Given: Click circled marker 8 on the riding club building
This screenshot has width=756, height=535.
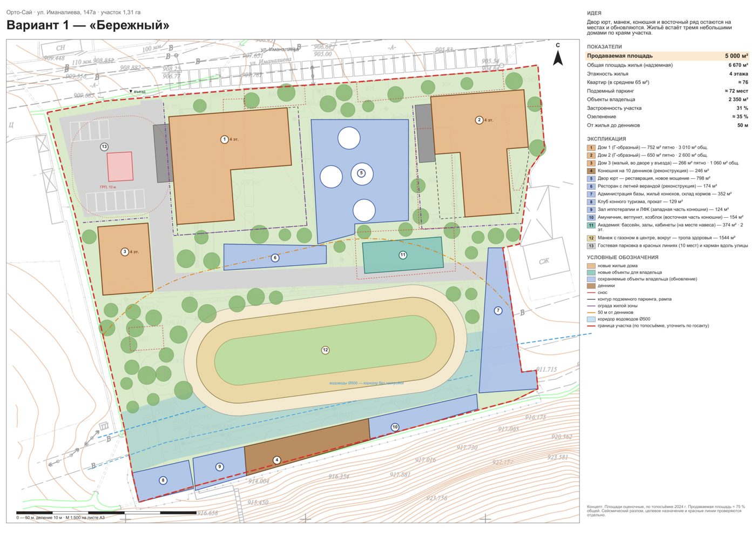Looking at the screenshot, I should click(x=163, y=480).
